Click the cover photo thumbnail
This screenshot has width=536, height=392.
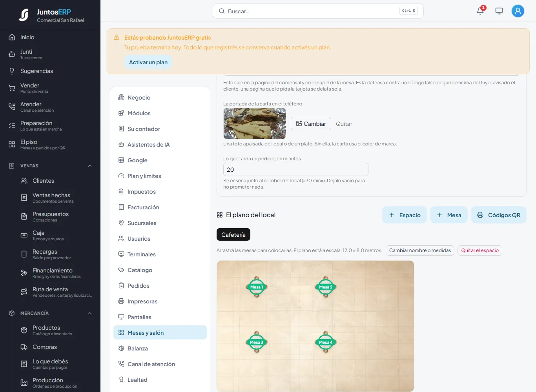(x=255, y=123)
